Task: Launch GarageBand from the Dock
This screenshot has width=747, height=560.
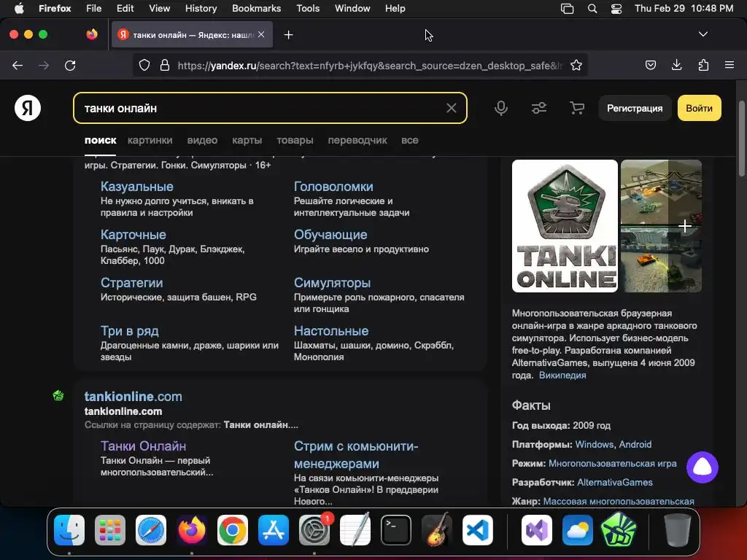Action: click(x=437, y=529)
